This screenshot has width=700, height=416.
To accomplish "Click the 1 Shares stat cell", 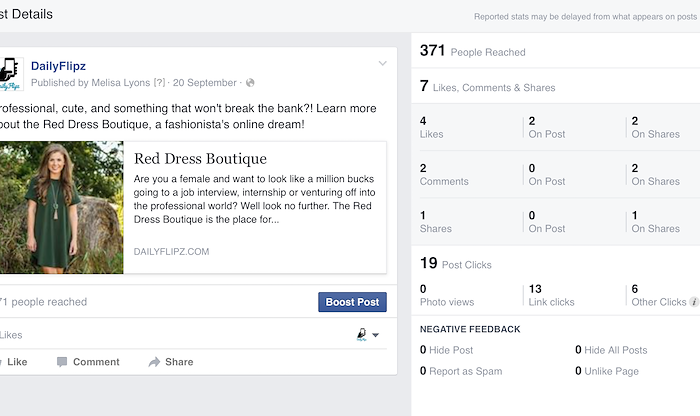I will 435,222.
